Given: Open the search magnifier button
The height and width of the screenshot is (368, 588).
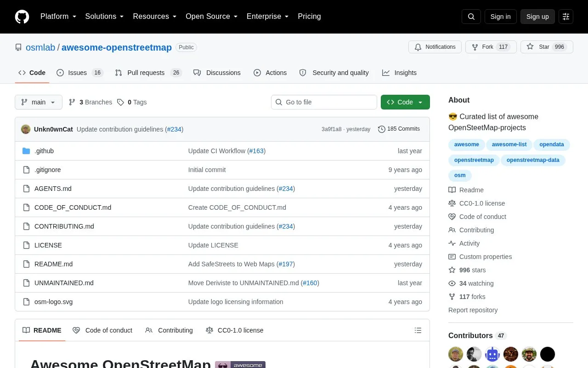Looking at the screenshot, I should [471, 17].
